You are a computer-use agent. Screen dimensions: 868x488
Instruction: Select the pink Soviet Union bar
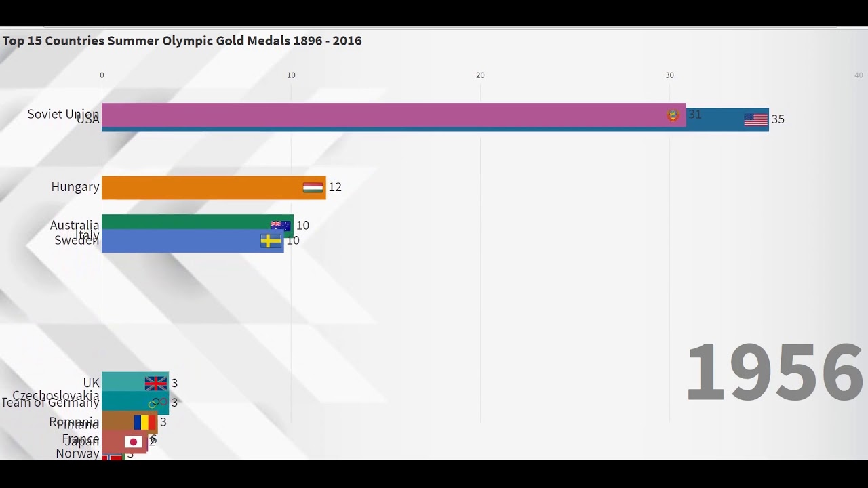[x=394, y=115]
